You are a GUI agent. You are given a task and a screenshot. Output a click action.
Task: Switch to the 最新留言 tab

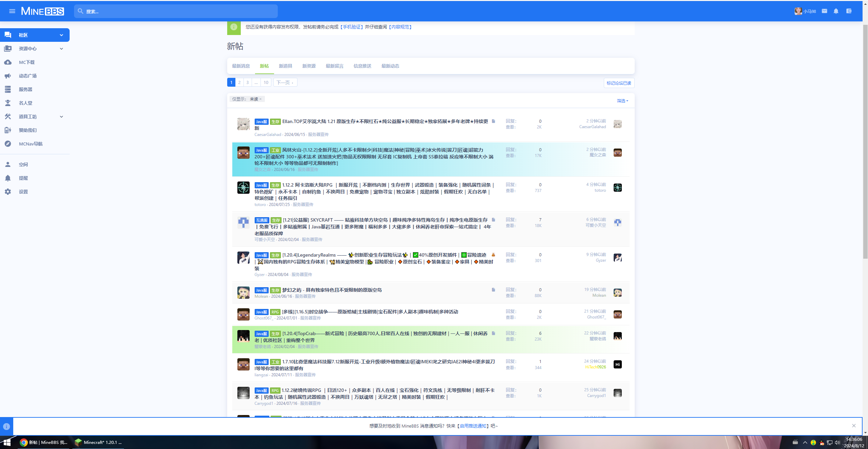tap(334, 66)
